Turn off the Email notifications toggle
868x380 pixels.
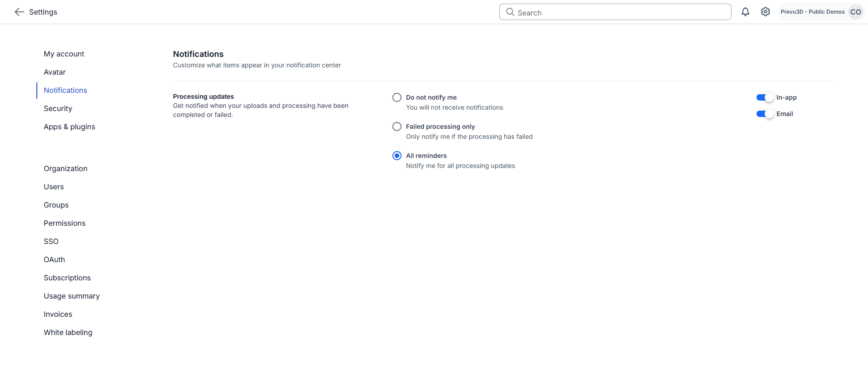765,114
